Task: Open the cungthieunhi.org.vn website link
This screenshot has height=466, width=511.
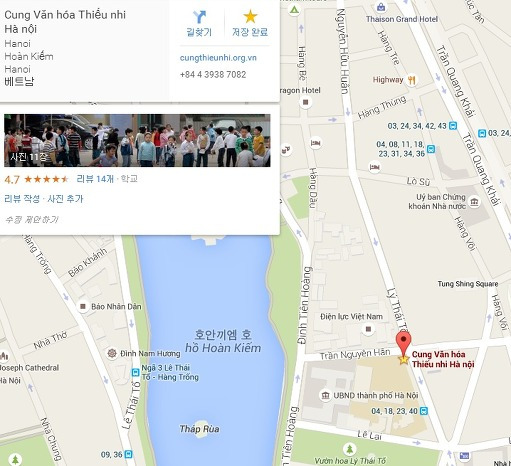Action: click(218, 58)
